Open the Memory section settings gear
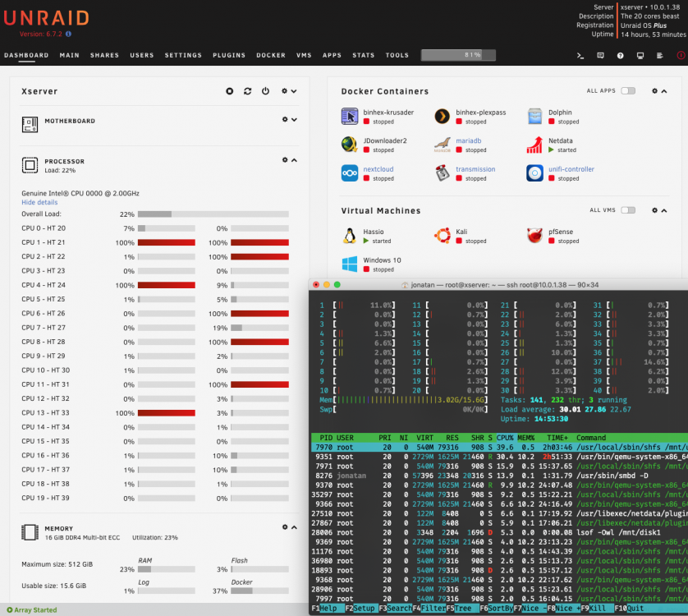Screen dimensions: 688x616 285,526
